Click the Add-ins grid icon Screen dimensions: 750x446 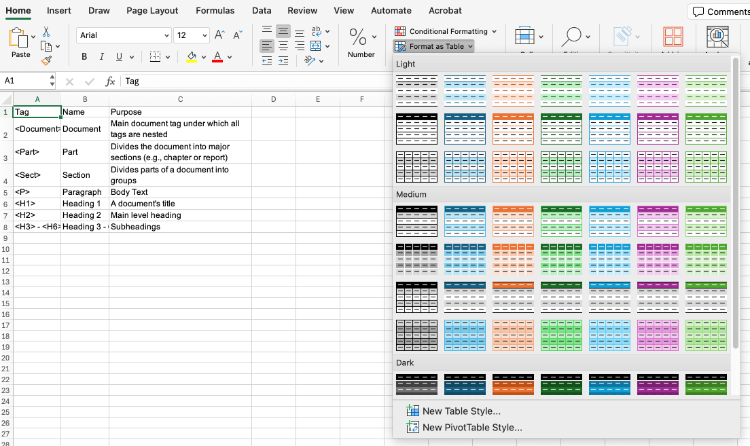673,37
